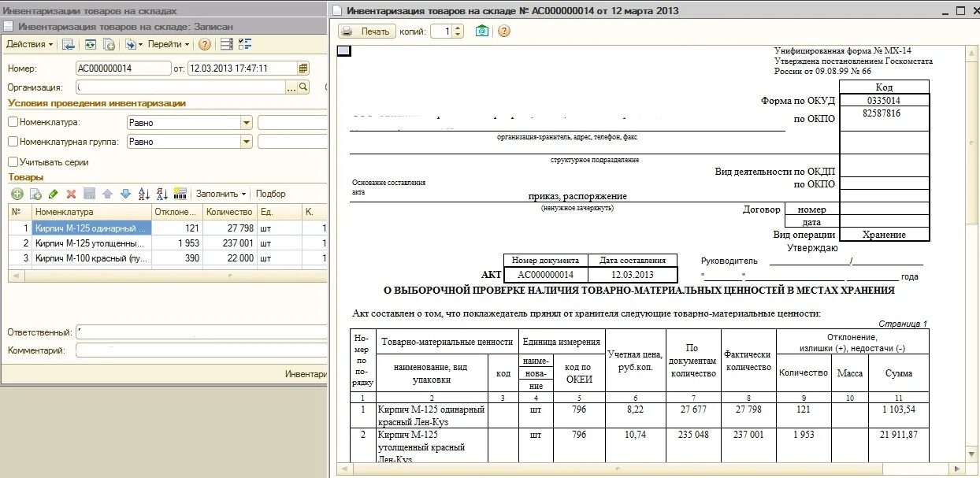
Task: Select row Кирпич М-125 одинарный
Action: point(91,228)
